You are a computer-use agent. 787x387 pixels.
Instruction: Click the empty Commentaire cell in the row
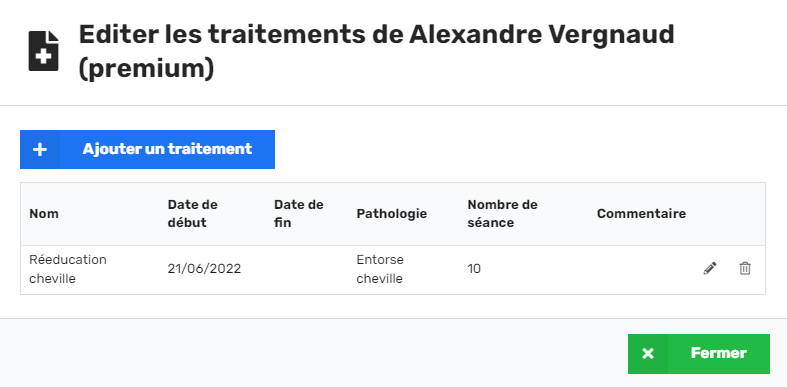point(641,270)
